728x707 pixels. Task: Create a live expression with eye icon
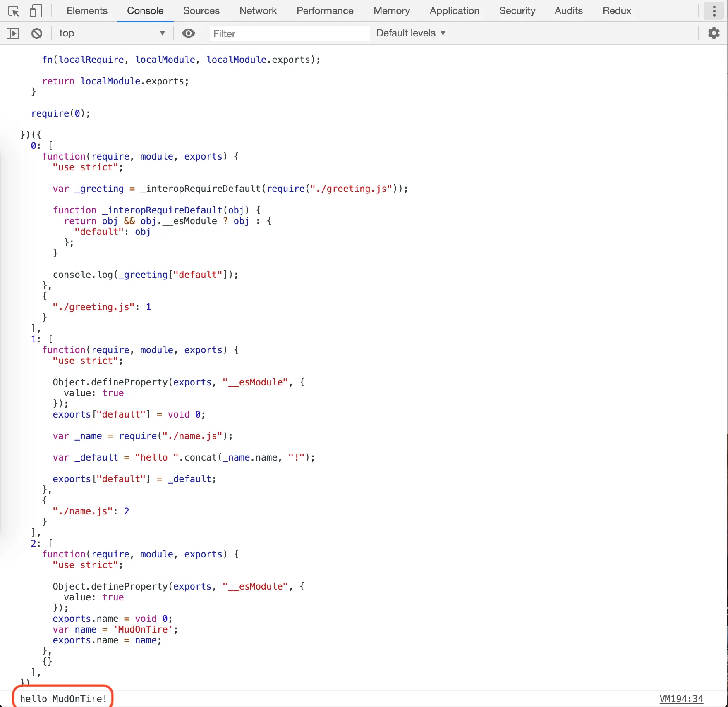[x=189, y=33]
